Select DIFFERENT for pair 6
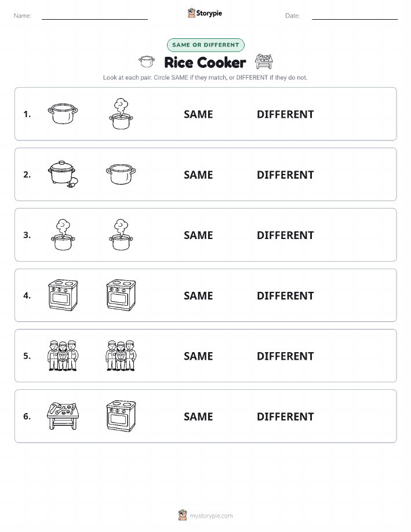The image size is (411, 532). (x=285, y=417)
